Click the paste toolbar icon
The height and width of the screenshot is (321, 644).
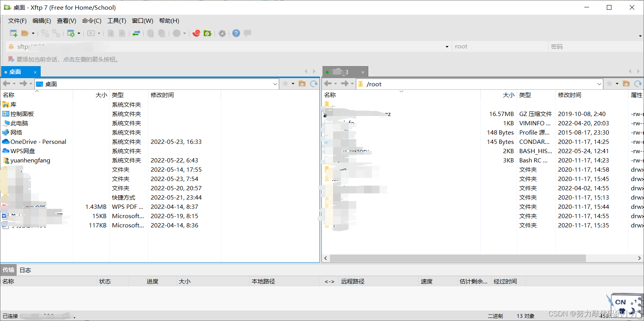161,33
